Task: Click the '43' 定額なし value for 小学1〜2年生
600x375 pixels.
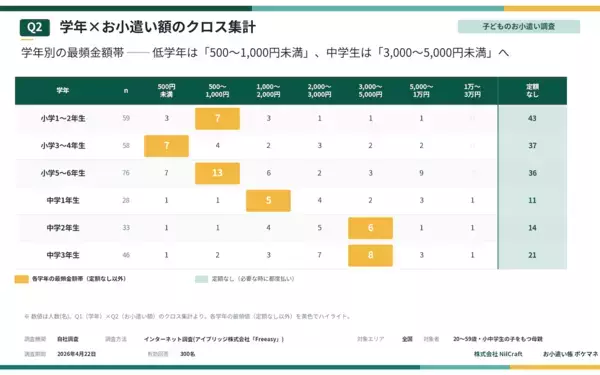Action: [x=532, y=119]
